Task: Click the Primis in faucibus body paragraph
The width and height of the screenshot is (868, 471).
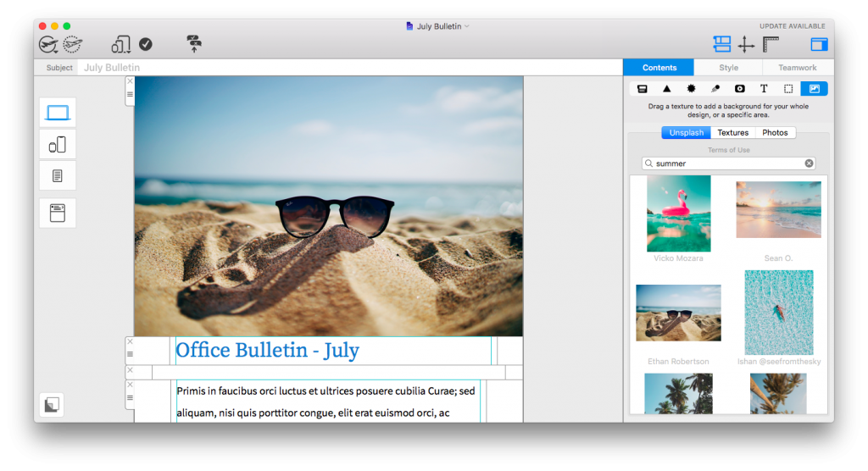Action: [x=325, y=402]
